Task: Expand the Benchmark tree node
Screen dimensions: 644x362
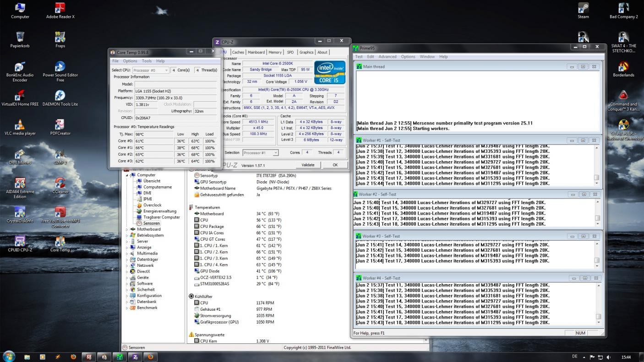Action: 128,308
